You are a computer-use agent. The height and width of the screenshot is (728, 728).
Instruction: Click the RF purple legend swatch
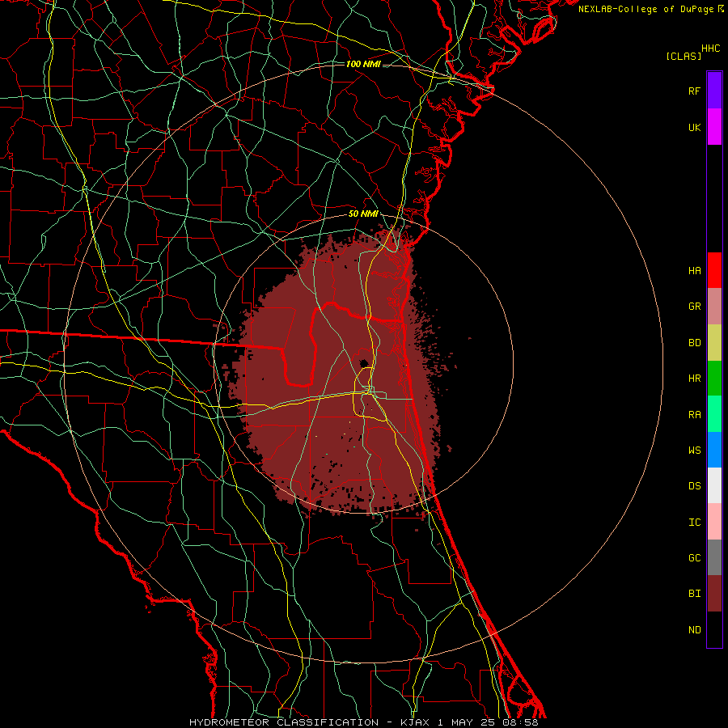pyautogui.click(x=714, y=91)
